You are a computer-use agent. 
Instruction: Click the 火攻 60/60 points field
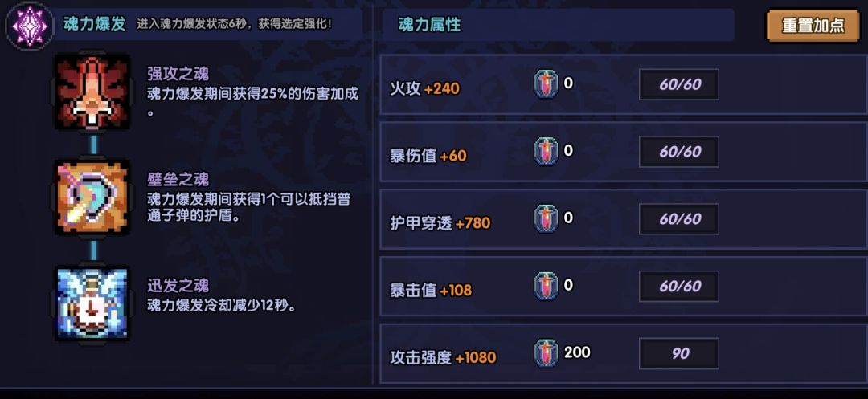pyautogui.click(x=679, y=85)
